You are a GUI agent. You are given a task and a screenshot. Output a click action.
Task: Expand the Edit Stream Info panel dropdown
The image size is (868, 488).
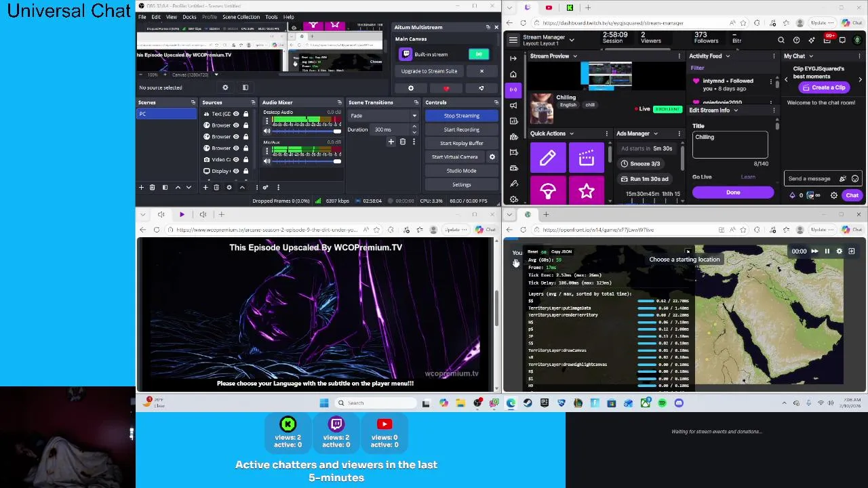click(x=736, y=110)
